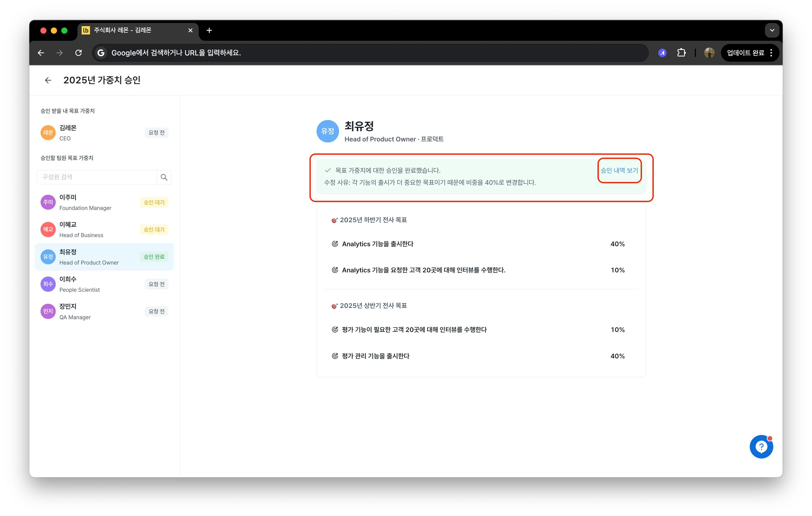Go back from 2025년 가중치 승인 page
The width and height of the screenshot is (812, 516).
[x=48, y=80]
